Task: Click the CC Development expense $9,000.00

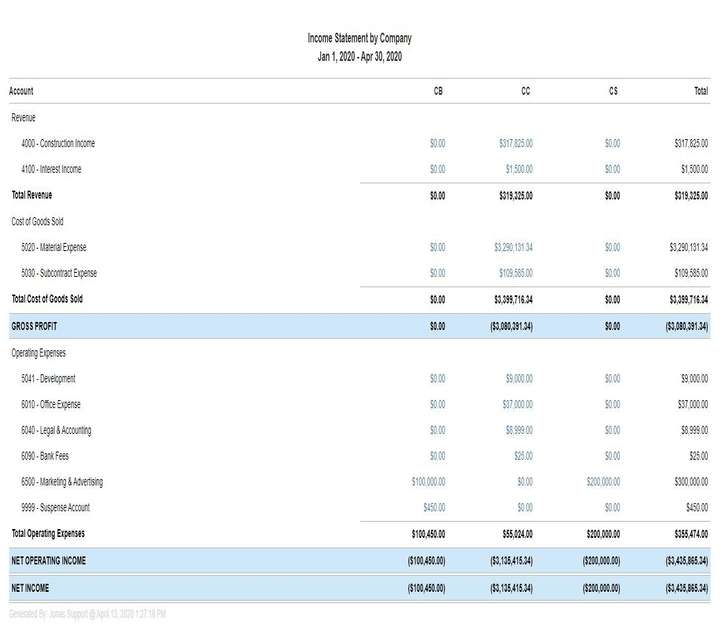Action: (x=518, y=379)
